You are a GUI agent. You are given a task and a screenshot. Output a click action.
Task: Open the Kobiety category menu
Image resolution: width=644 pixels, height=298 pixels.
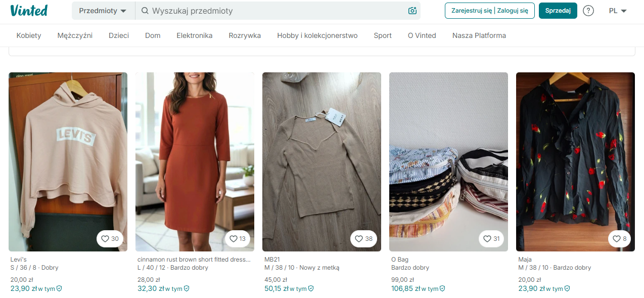pyautogui.click(x=29, y=35)
